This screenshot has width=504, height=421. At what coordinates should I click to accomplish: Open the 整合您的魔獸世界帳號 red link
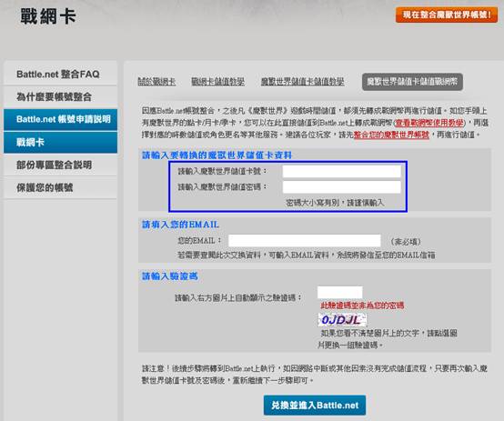tap(391, 135)
